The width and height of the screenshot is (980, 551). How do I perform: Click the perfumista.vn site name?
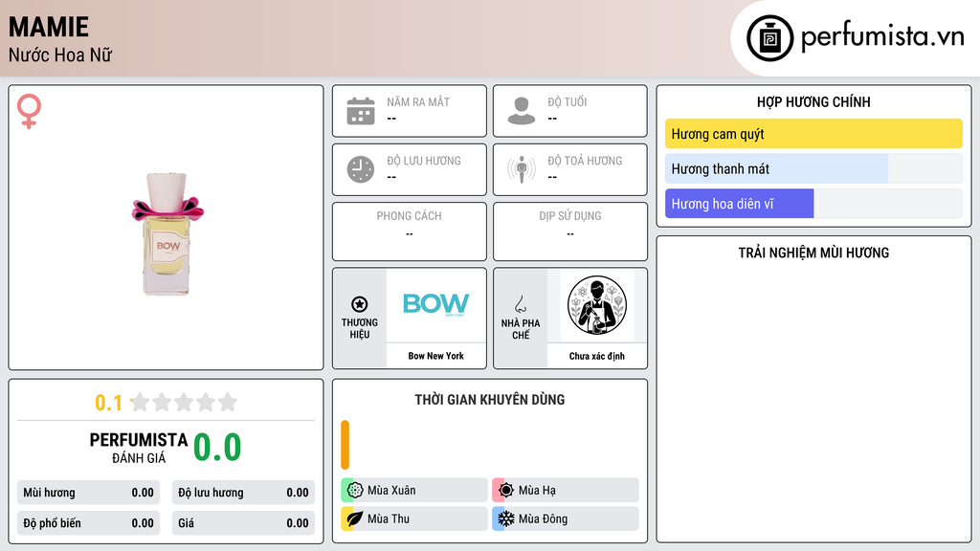[x=882, y=37]
